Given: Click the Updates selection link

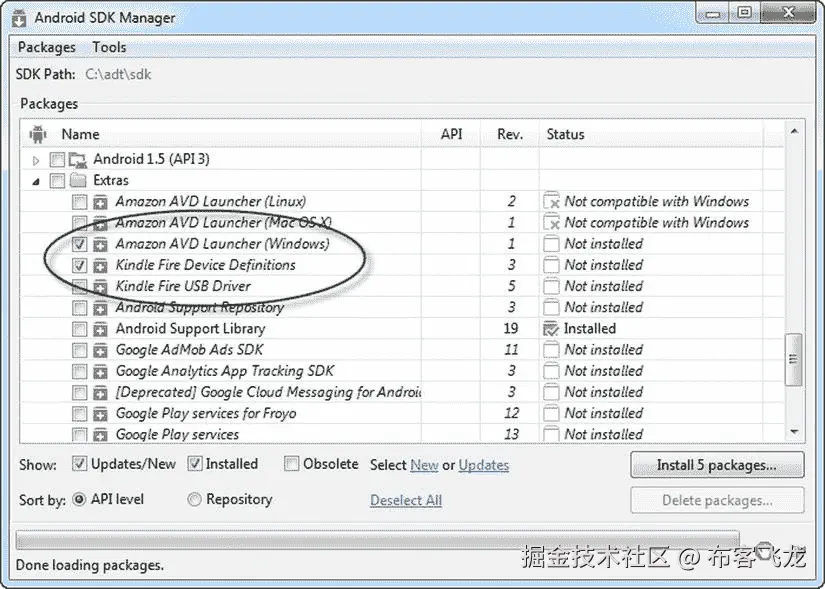Looking at the screenshot, I should click(x=484, y=465).
